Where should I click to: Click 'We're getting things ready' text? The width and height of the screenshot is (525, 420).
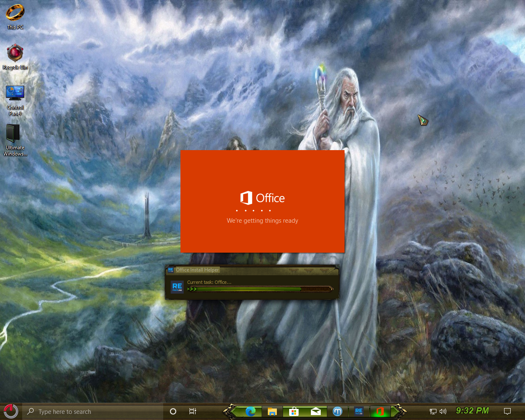[x=262, y=221]
